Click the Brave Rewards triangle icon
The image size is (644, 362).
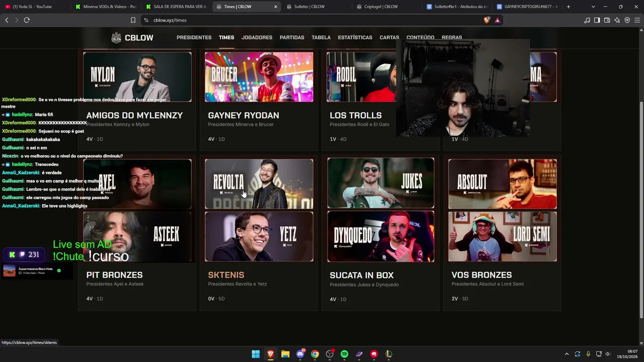coord(497,20)
